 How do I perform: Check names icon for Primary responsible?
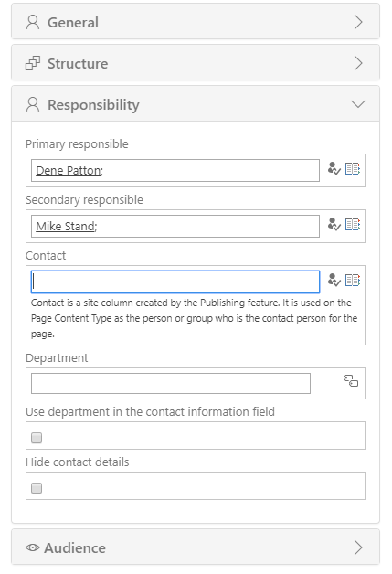(334, 169)
